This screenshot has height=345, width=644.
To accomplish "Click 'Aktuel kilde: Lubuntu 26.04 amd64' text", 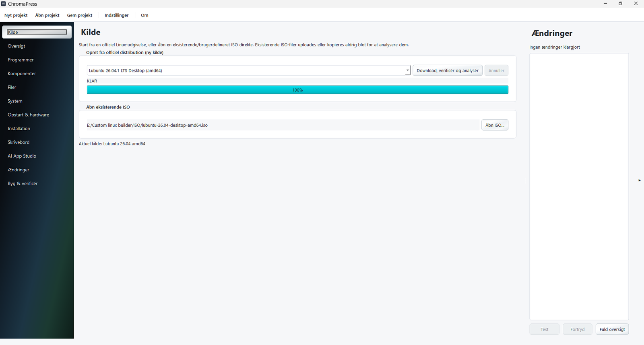I will point(112,144).
